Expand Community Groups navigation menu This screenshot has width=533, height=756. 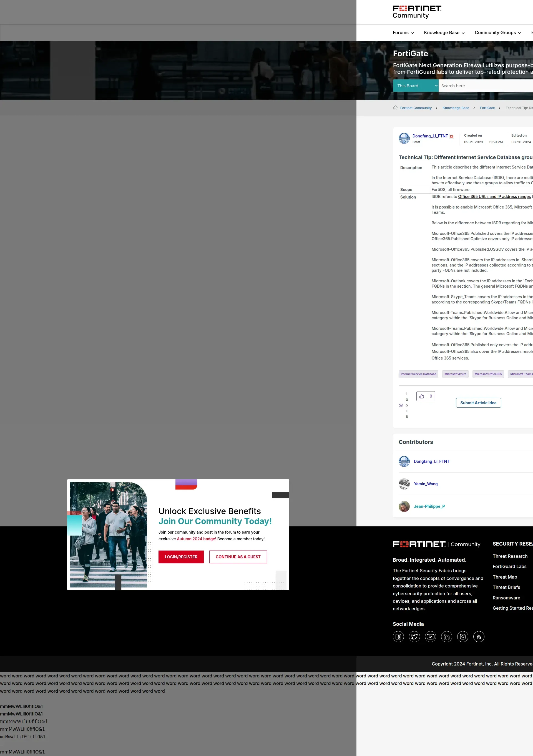[497, 32]
